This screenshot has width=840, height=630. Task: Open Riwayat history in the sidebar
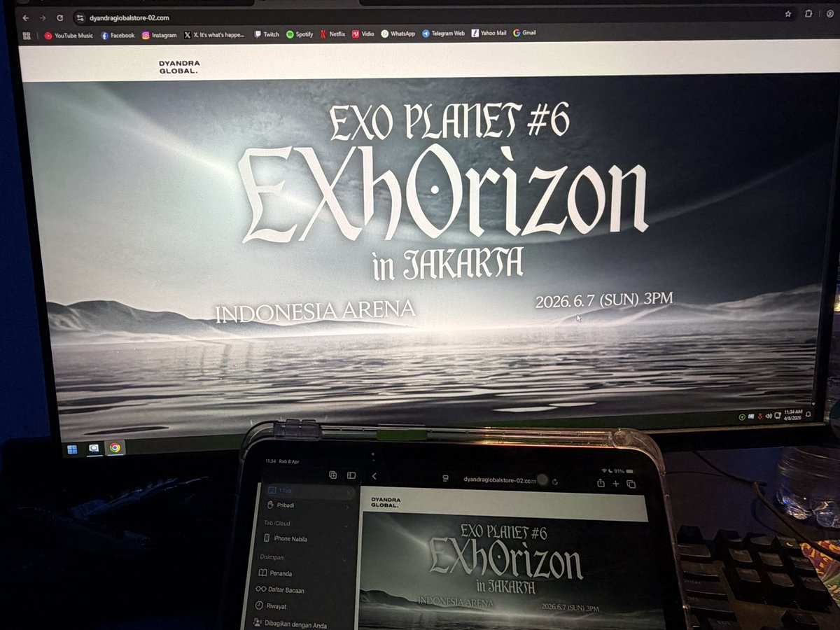[270, 606]
